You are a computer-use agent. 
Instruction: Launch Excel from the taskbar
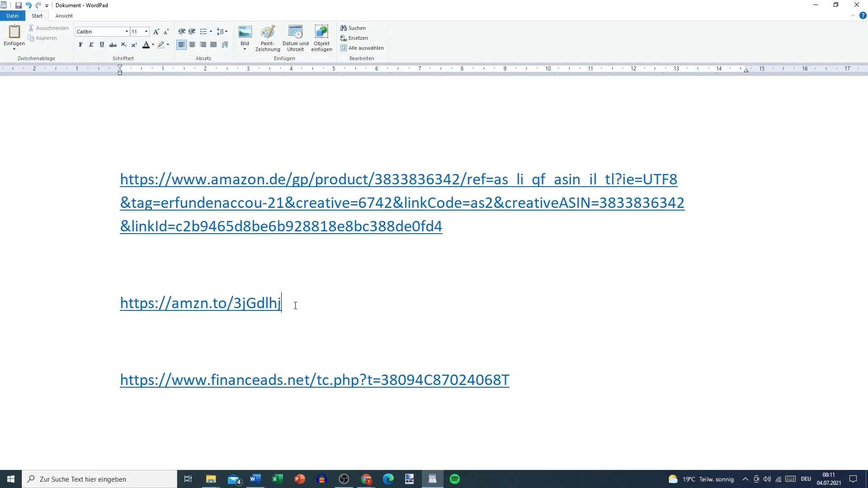click(277, 479)
